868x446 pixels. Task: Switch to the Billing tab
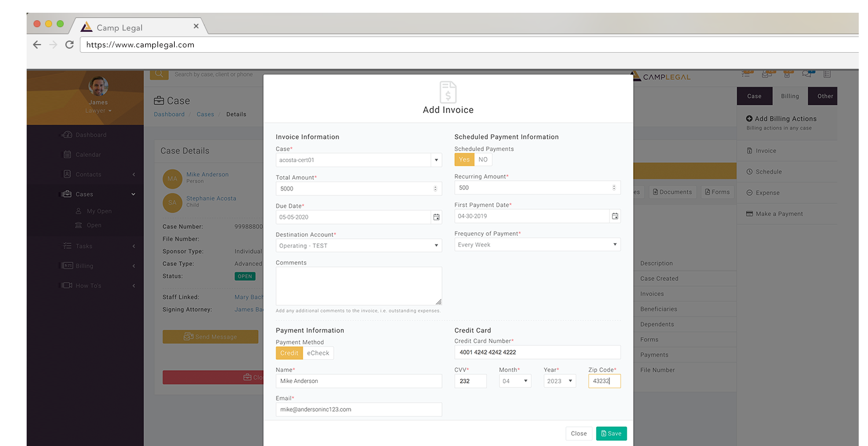pos(789,96)
